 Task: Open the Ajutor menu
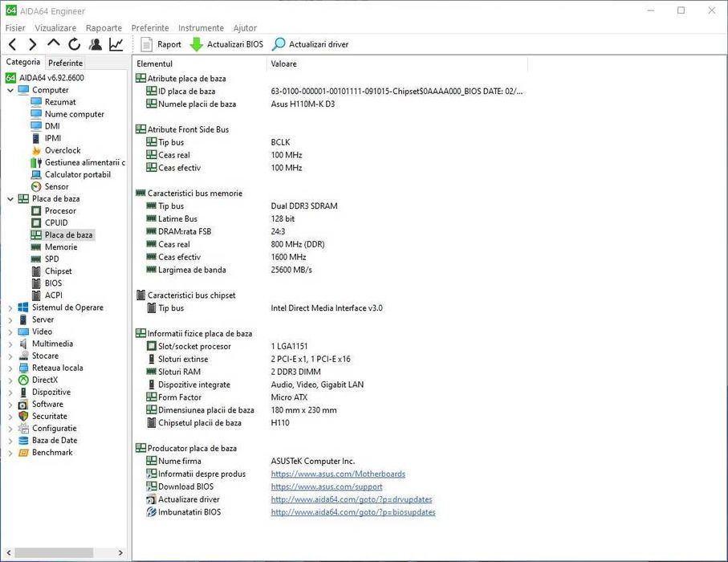pyautogui.click(x=245, y=28)
